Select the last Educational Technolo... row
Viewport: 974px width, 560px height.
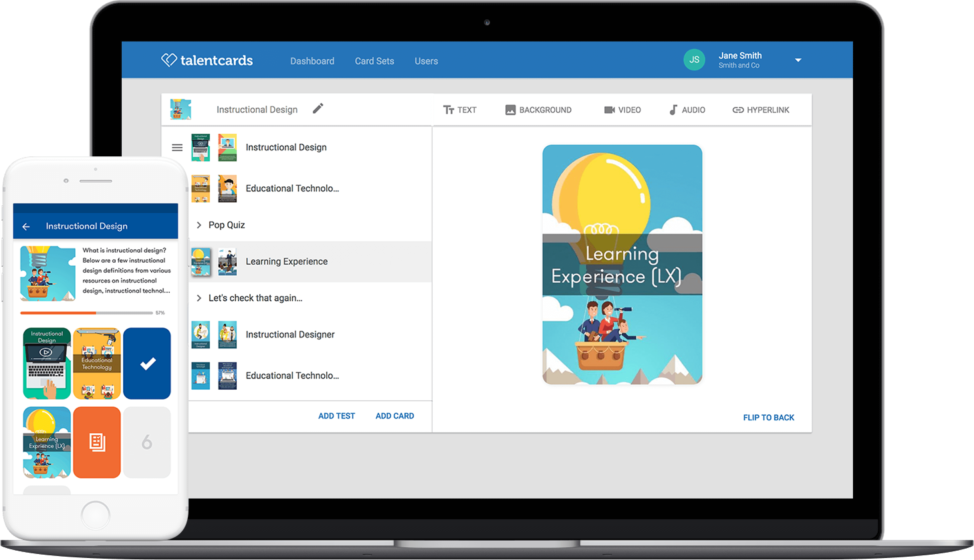coord(310,376)
